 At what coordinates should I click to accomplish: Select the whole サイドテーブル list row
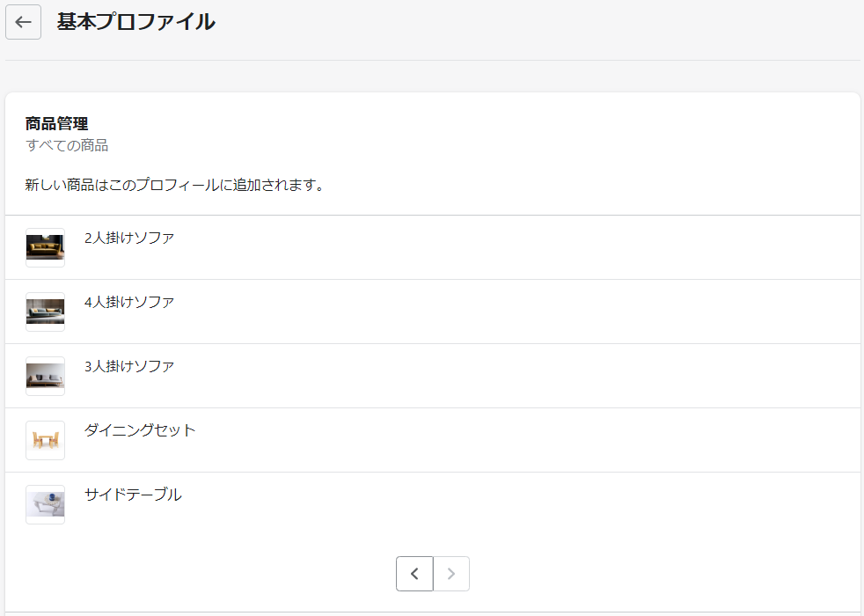(433, 505)
